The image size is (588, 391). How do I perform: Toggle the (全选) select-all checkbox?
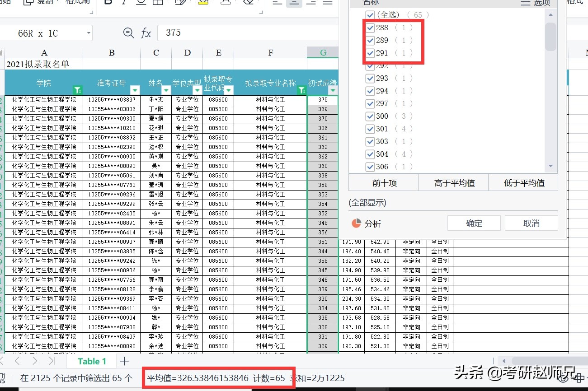coord(371,15)
